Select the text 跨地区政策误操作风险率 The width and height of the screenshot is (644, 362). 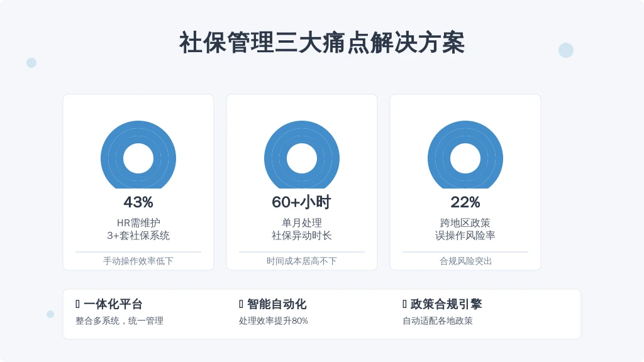[x=465, y=229]
